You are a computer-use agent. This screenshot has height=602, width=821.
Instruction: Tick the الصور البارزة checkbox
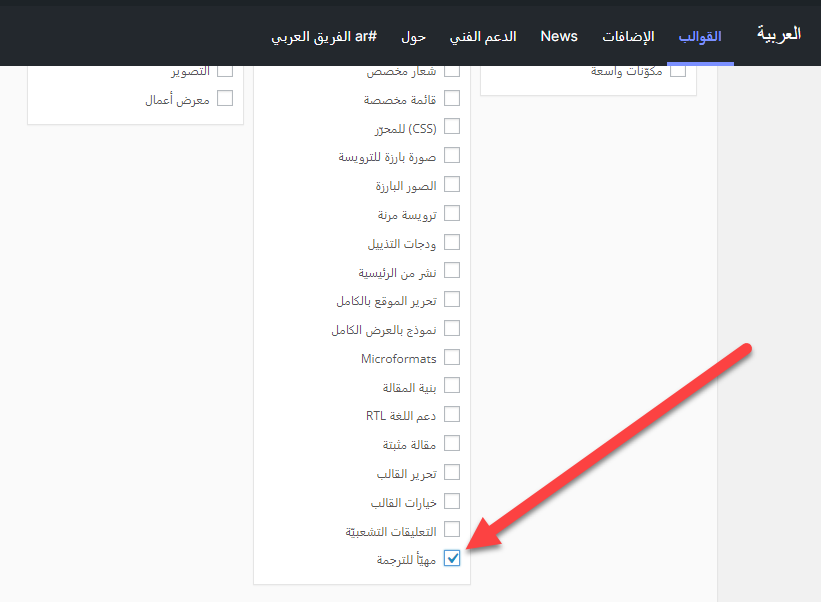452,185
